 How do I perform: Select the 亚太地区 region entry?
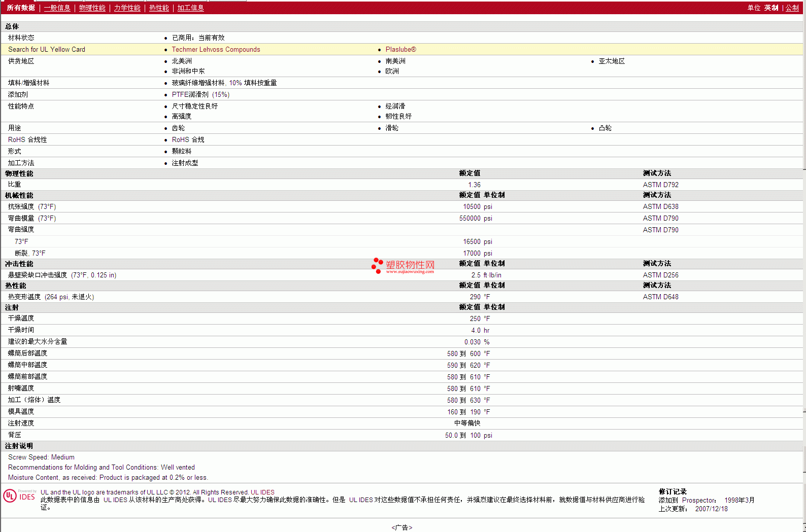point(612,61)
